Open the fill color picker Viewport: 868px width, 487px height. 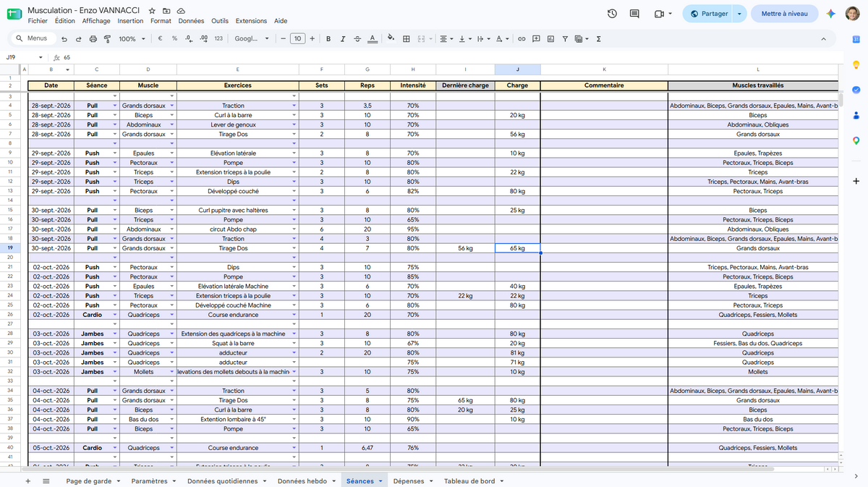point(391,39)
